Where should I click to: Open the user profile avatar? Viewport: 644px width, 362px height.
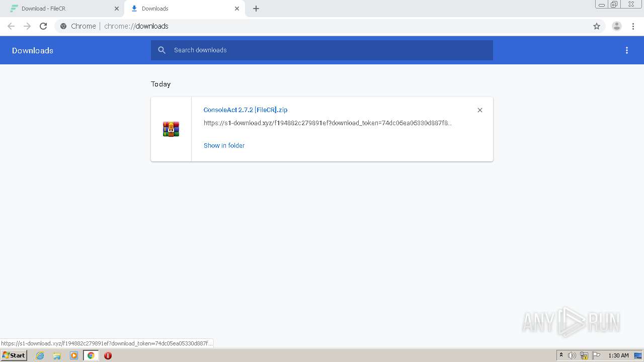coord(617,26)
